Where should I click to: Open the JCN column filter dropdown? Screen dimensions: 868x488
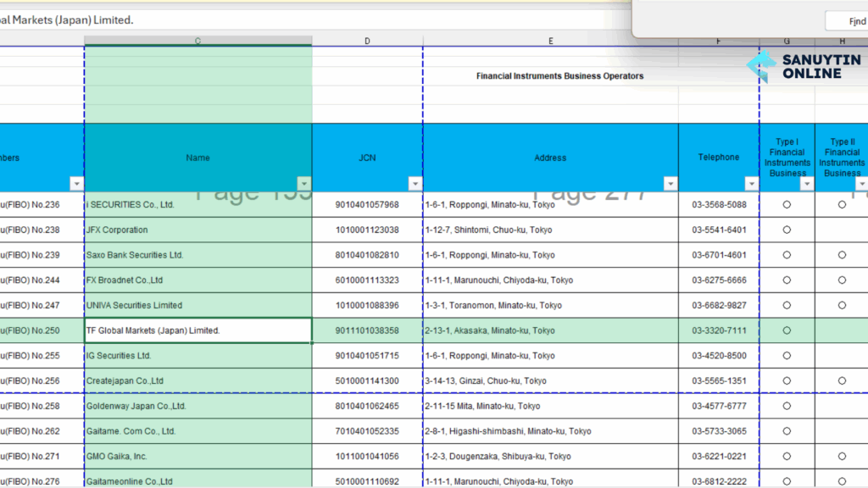tap(415, 184)
